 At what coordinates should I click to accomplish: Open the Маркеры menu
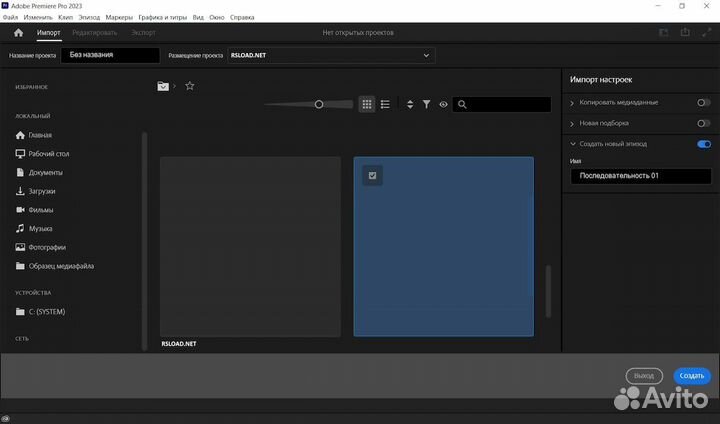click(119, 17)
